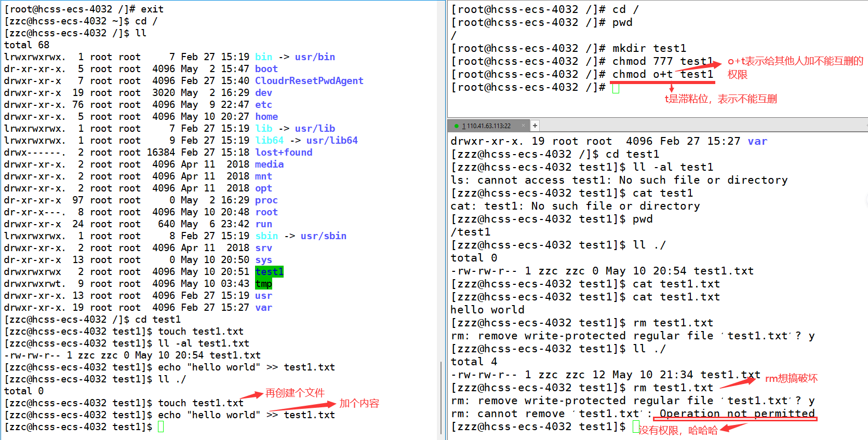868x440 pixels.
Task: Click the usr/lib64 symlink target
Action: (332, 141)
